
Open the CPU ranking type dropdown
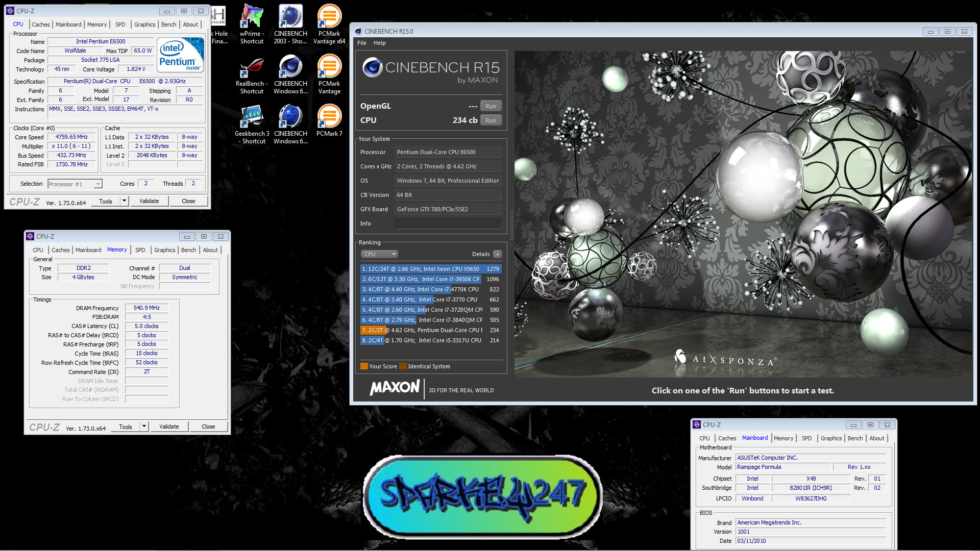click(379, 254)
